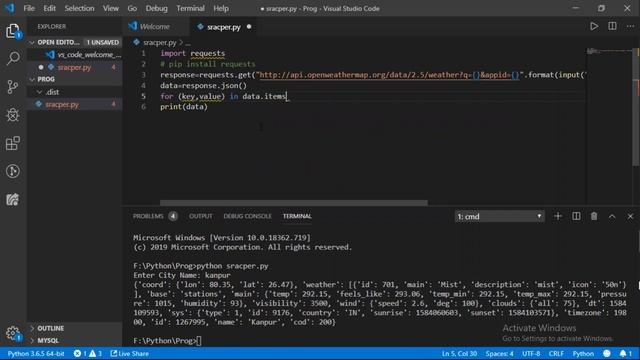640x360 pixels.
Task: Switch to the PROBLEMS panel tab
Action: click(148, 216)
